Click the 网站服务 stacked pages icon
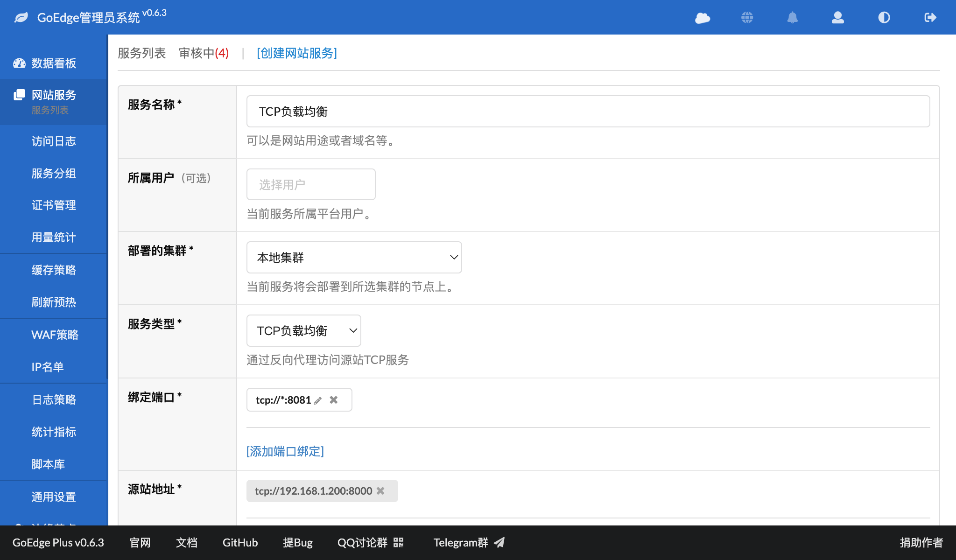Viewport: 956px width, 560px height. tap(19, 95)
